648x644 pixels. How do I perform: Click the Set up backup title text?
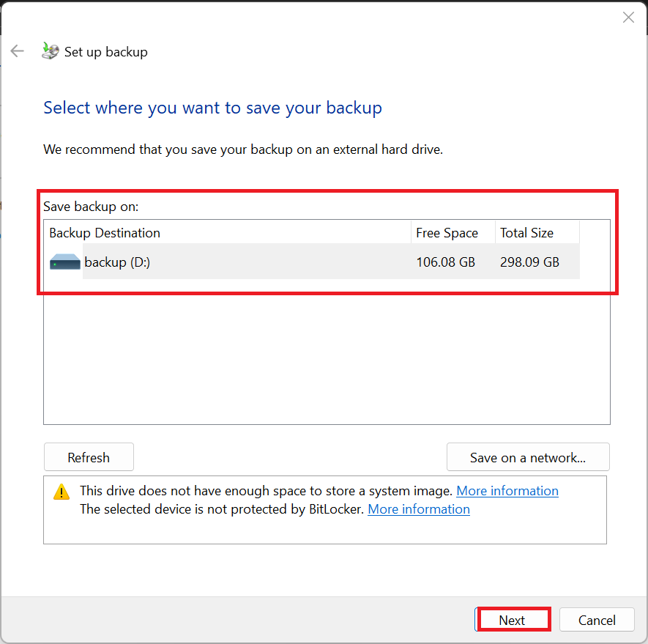[x=106, y=52]
